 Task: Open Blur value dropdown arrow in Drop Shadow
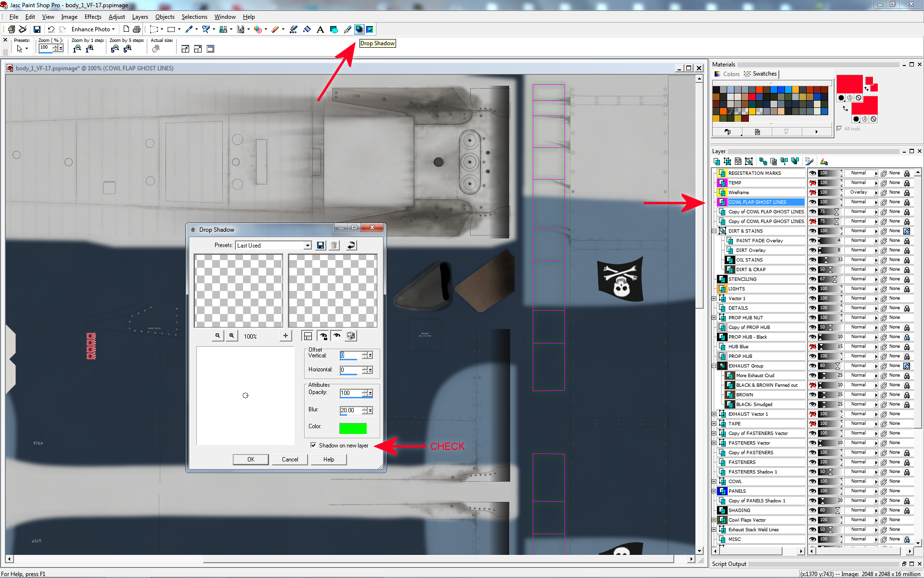370,410
